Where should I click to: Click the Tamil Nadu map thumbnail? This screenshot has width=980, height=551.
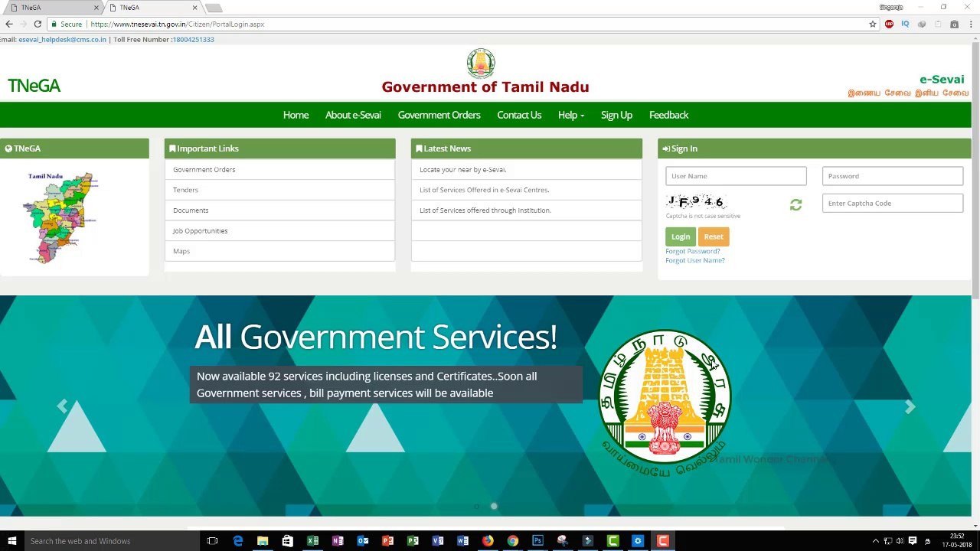coord(60,218)
